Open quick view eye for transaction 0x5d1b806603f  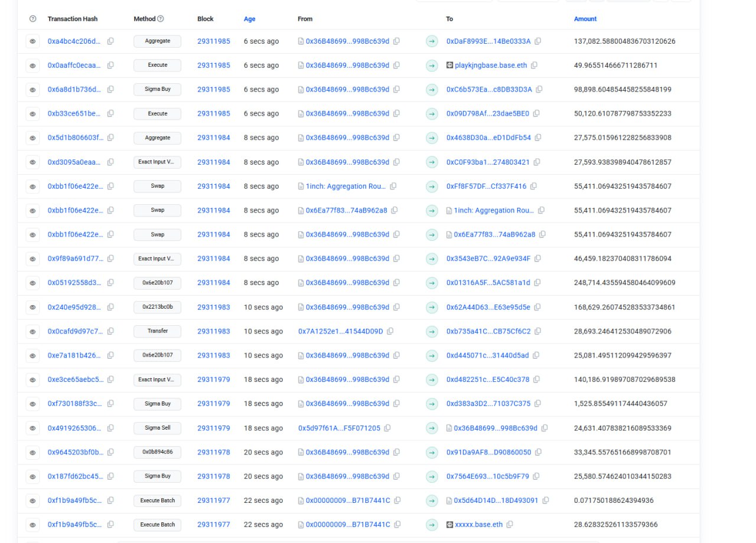click(32, 138)
